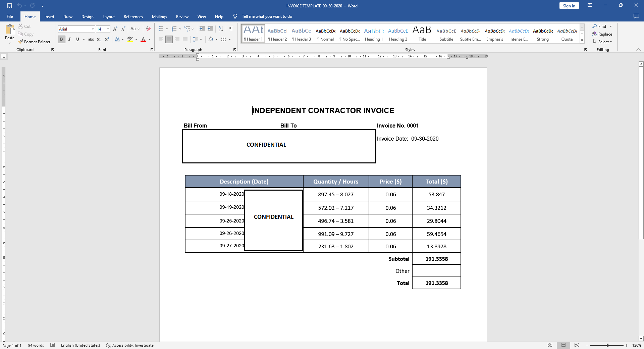Image resolution: width=644 pixels, height=349 pixels.
Task: Shrink font size with the Shrink Font icon
Action: click(x=123, y=29)
